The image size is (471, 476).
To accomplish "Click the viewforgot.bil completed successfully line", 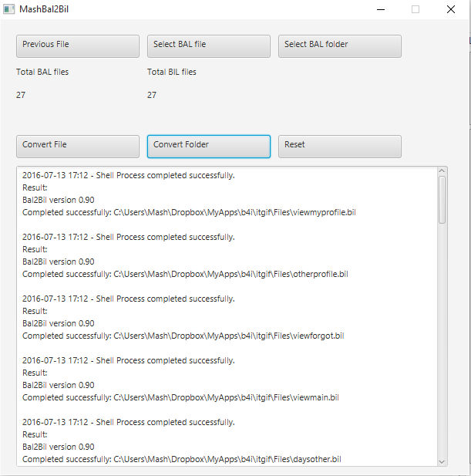I will (183, 336).
